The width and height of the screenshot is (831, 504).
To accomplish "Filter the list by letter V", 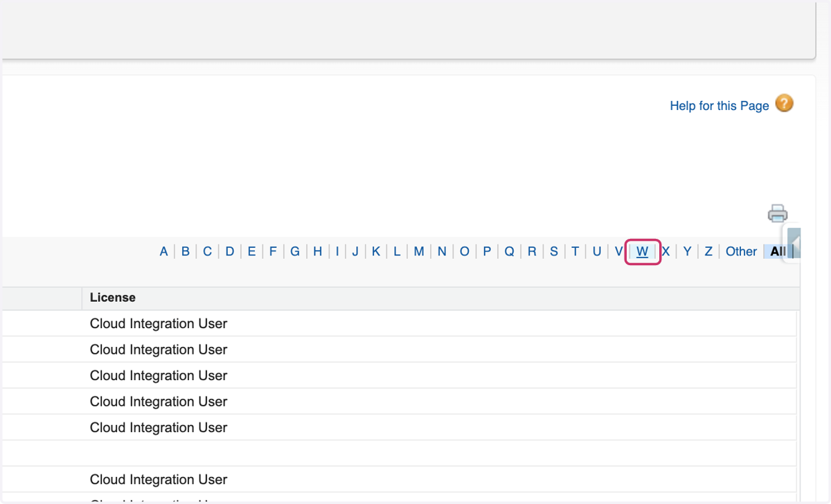I will 618,251.
